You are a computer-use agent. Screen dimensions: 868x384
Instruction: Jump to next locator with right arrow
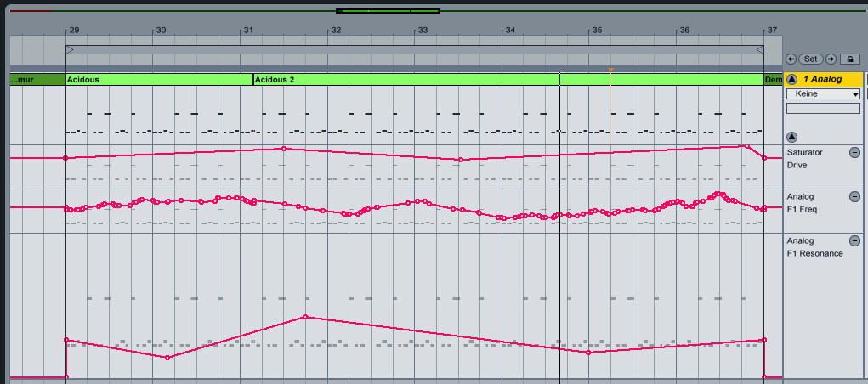pyautogui.click(x=831, y=59)
